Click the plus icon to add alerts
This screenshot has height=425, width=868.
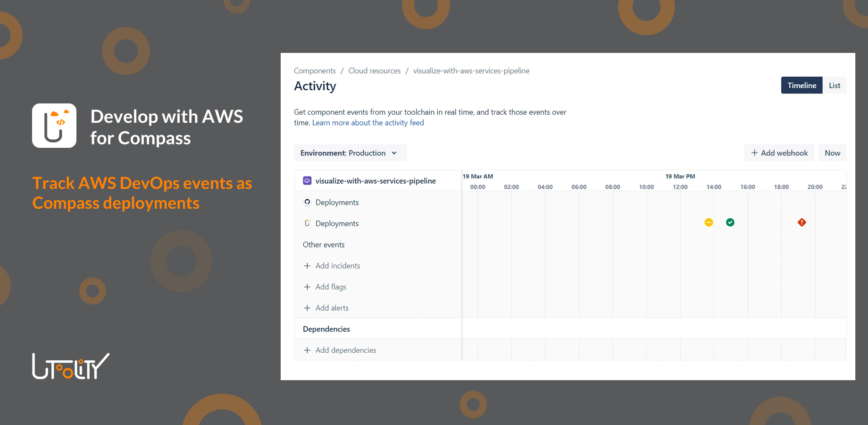[307, 307]
